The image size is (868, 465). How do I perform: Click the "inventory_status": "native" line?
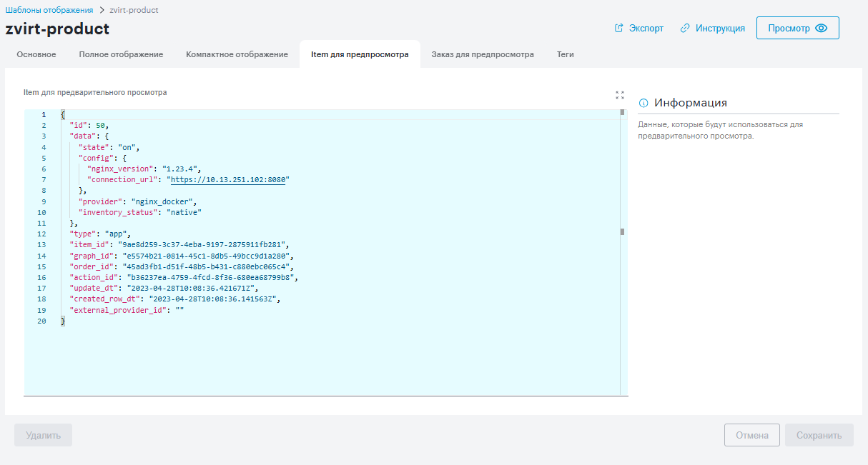tap(140, 212)
